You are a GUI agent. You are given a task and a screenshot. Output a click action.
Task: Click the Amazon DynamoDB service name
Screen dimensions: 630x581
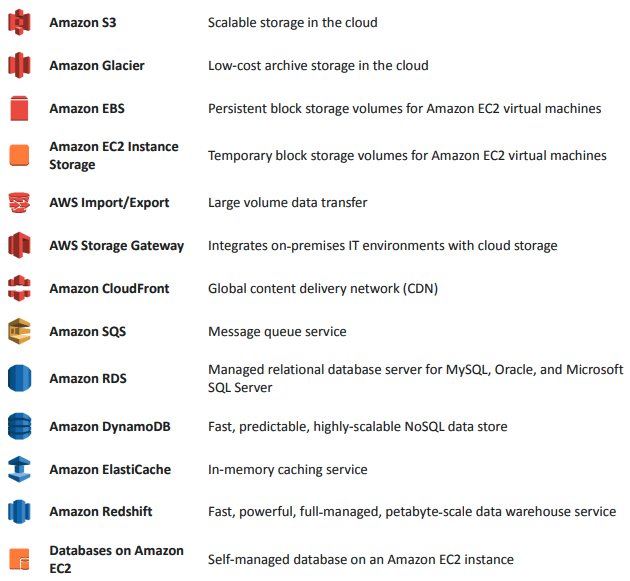[108, 426]
